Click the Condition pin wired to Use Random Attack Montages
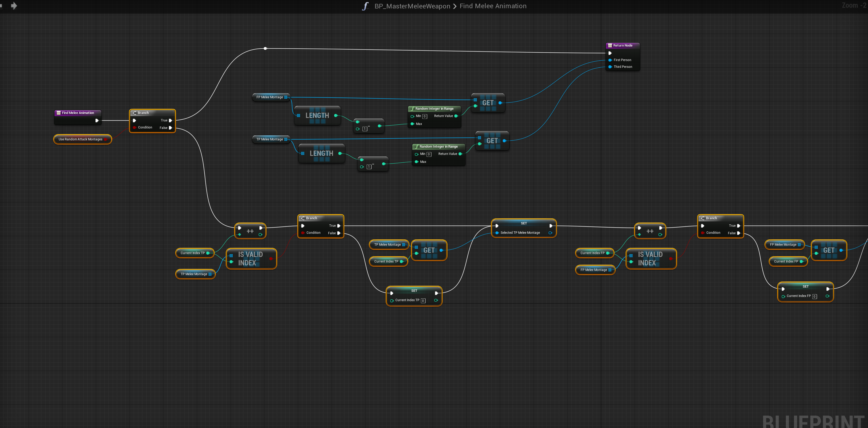 point(134,128)
